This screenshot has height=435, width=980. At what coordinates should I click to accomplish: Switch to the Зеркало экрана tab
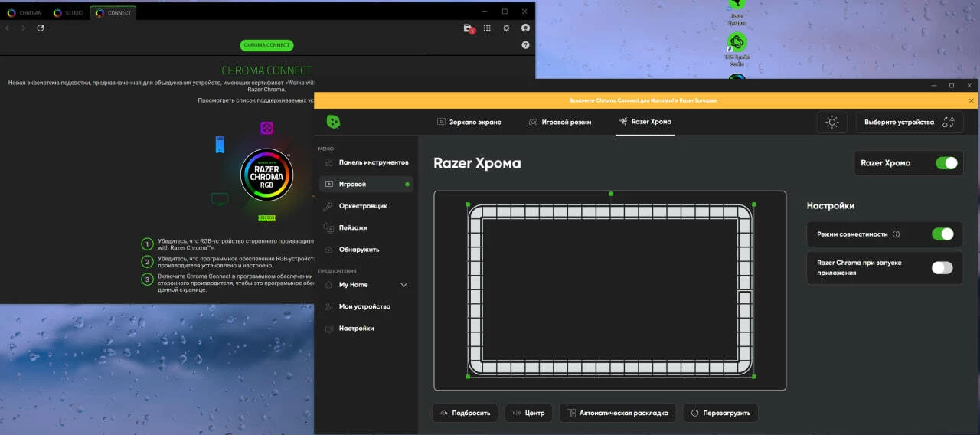point(469,122)
